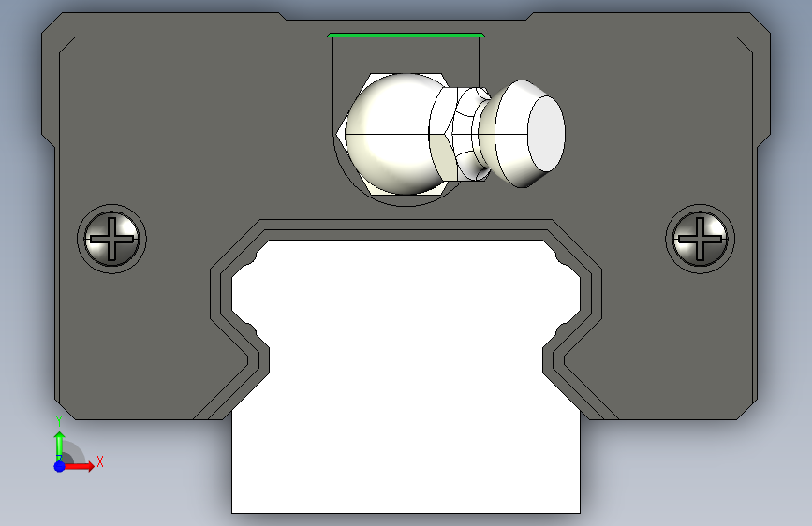This screenshot has width=812, height=526.
Task: Select the grease nipple flat tip face
Action: pyautogui.click(x=546, y=134)
